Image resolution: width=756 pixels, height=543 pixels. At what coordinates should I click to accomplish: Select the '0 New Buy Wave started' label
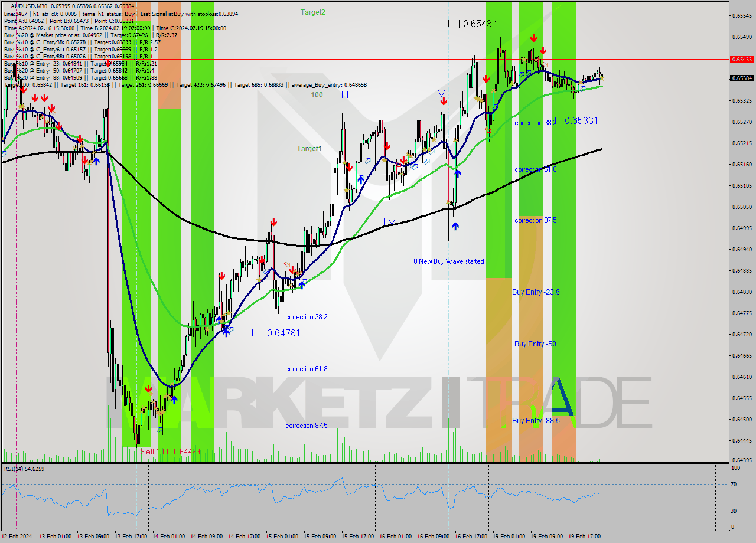pos(448,261)
